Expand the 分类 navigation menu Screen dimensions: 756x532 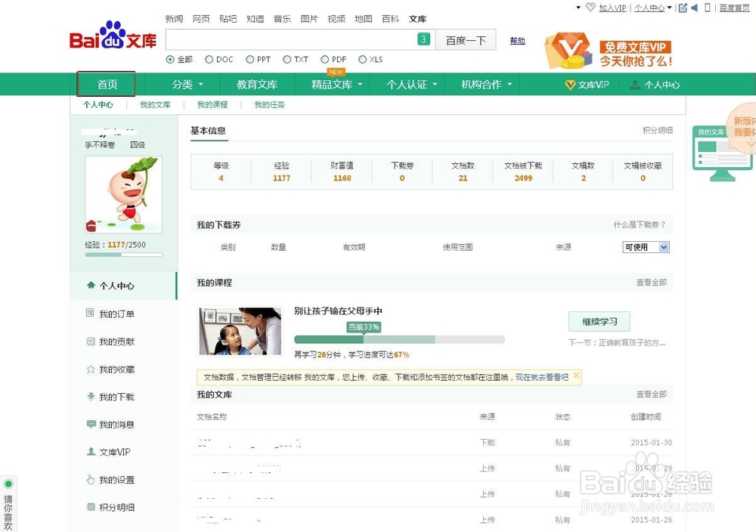185,84
